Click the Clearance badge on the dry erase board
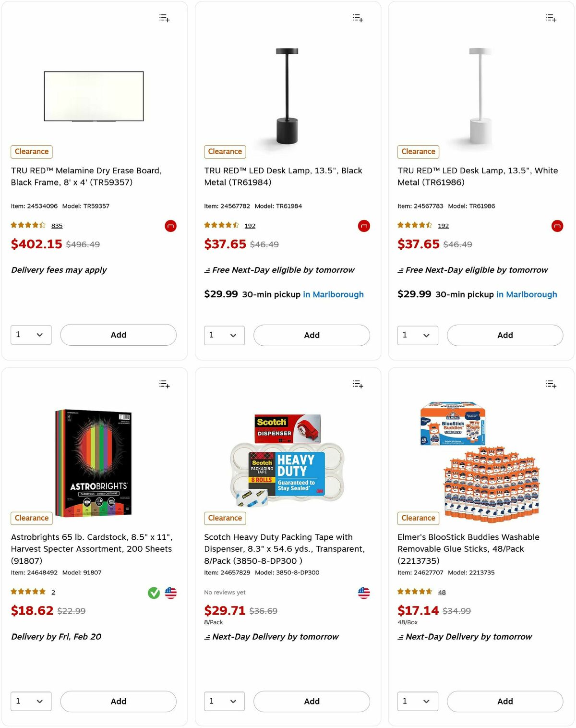The image size is (576, 728). tap(31, 151)
